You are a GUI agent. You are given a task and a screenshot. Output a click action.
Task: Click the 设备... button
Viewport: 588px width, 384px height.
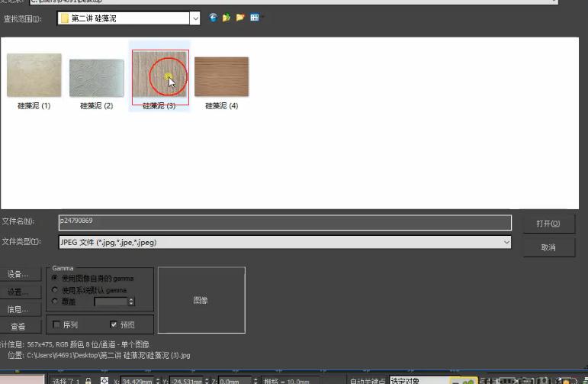coord(20,274)
